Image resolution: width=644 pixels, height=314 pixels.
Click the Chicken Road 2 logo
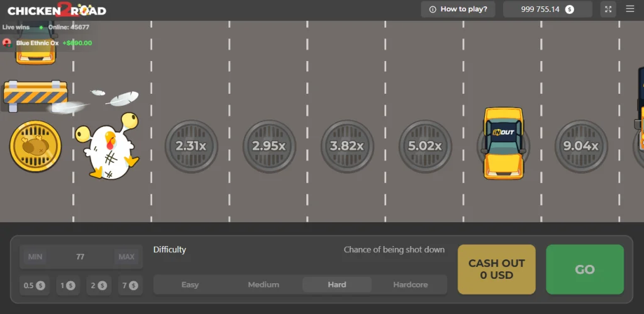tap(57, 10)
